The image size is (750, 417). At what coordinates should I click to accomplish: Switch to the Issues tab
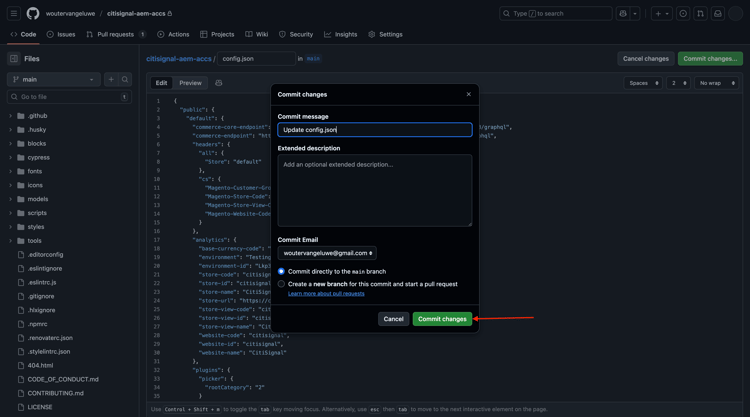(61, 34)
